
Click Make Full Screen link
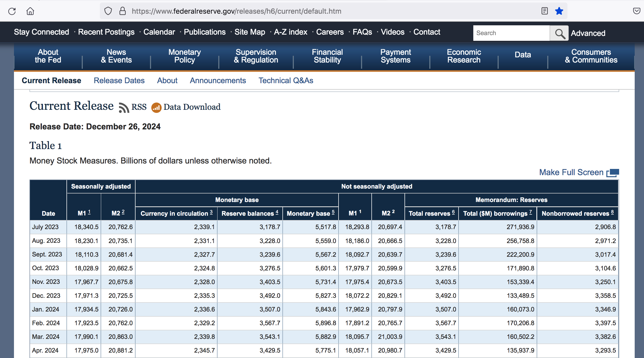pyautogui.click(x=571, y=172)
